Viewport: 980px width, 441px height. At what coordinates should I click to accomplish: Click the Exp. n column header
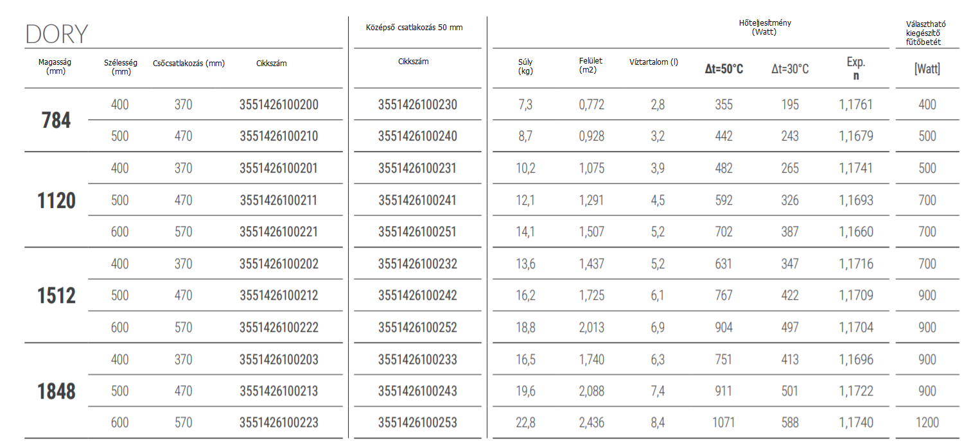pyautogui.click(x=855, y=69)
